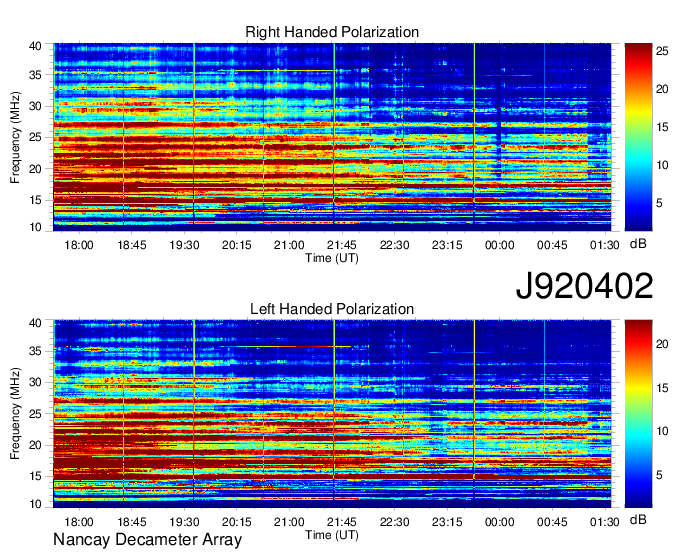Viewport: 680px width, 552px height.
Task: Click 35 MHz tick on lower frequency axis
Action: pyautogui.click(x=35, y=351)
